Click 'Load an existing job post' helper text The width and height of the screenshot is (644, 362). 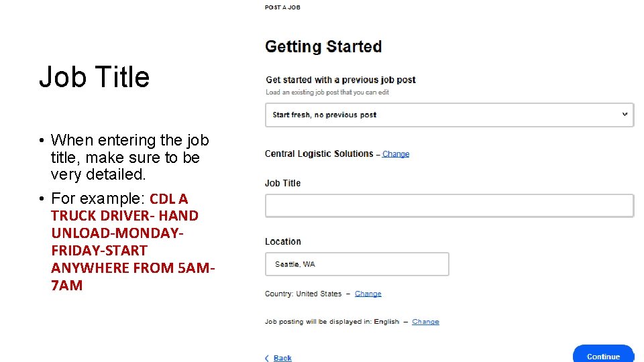[x=327, y=93]
